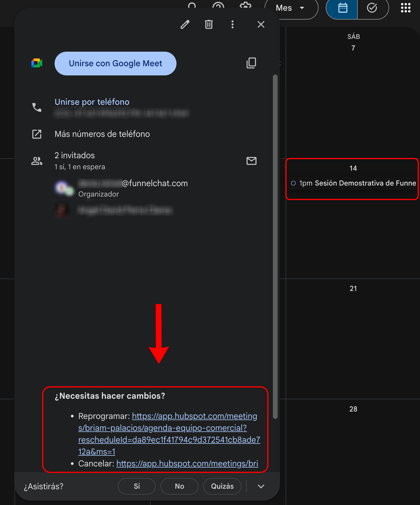Click the Google Meet logo icon
420x505 pixels.
point(37,63)
